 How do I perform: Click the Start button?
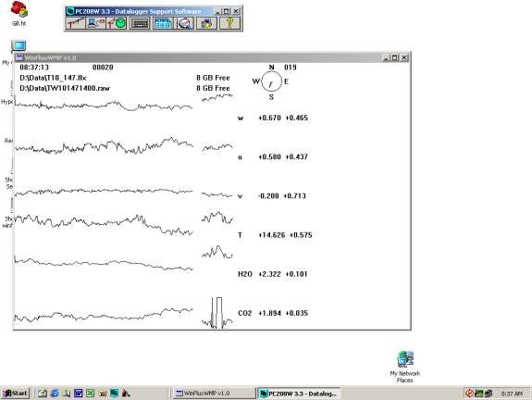[x=16, y=394]
